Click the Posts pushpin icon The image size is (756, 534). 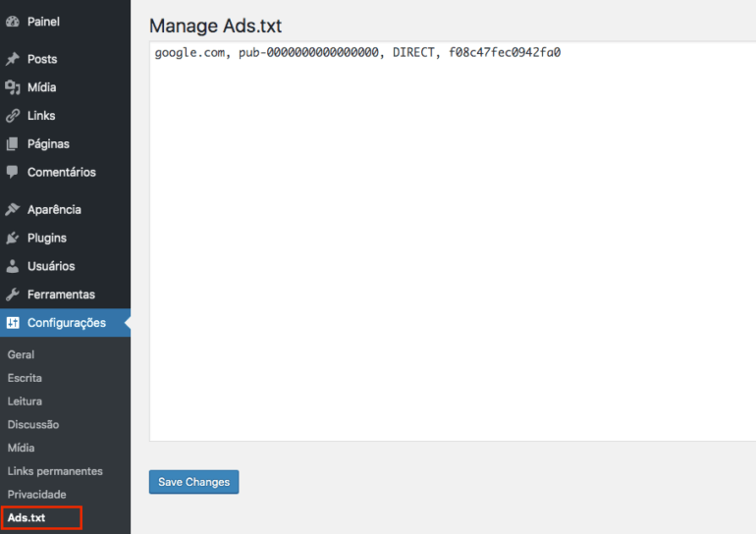(13, 59)
